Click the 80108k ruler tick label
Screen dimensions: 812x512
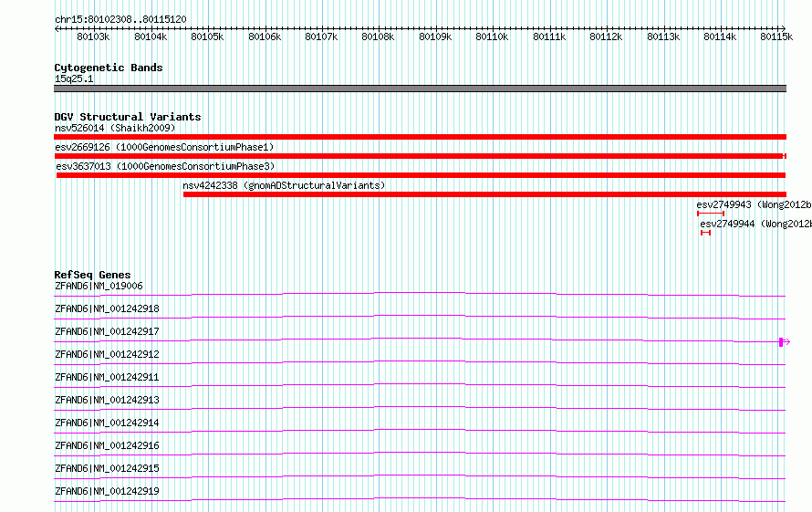point(378,37)
